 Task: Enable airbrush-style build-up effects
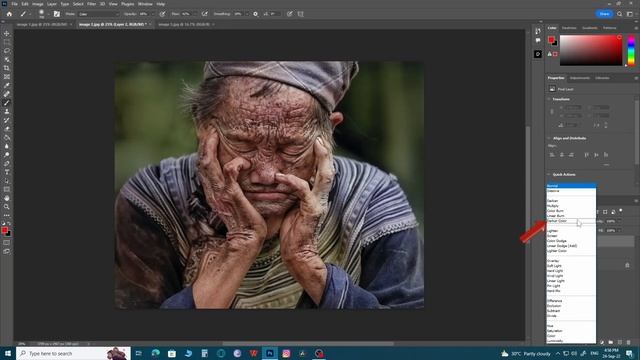pyautogui.click(x=204, y=14)
